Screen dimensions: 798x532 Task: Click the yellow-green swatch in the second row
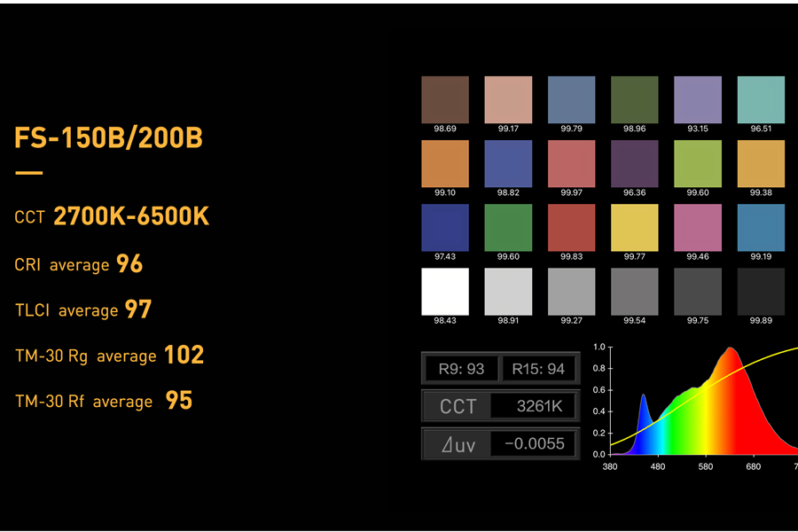click(x=698, y=163)
